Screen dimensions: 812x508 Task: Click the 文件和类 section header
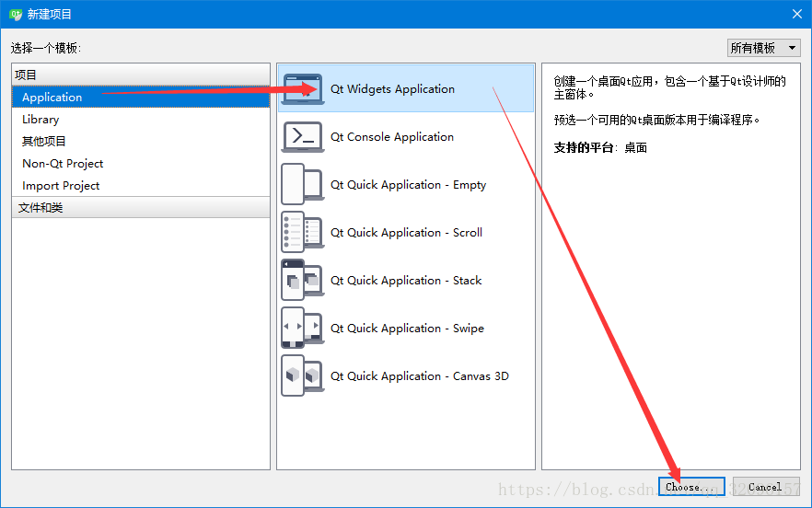141,208
